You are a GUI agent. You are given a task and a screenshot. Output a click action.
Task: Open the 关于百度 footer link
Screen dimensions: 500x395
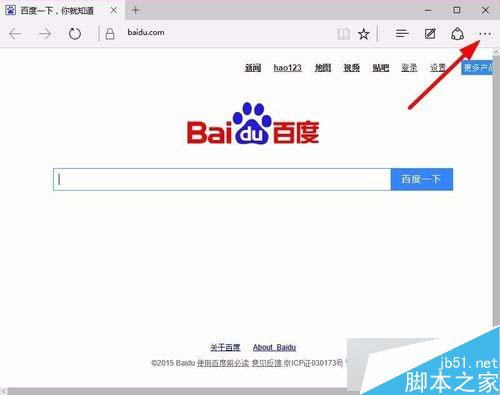pyautogui.click(x=225, y=347)
